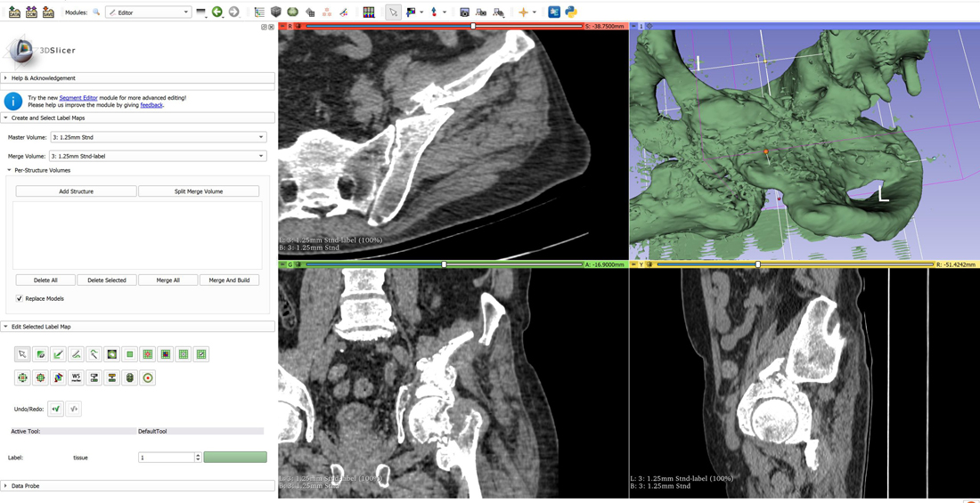980x503 pixels.
Task: Click the label number input field
Action: [x=166, y=458]
